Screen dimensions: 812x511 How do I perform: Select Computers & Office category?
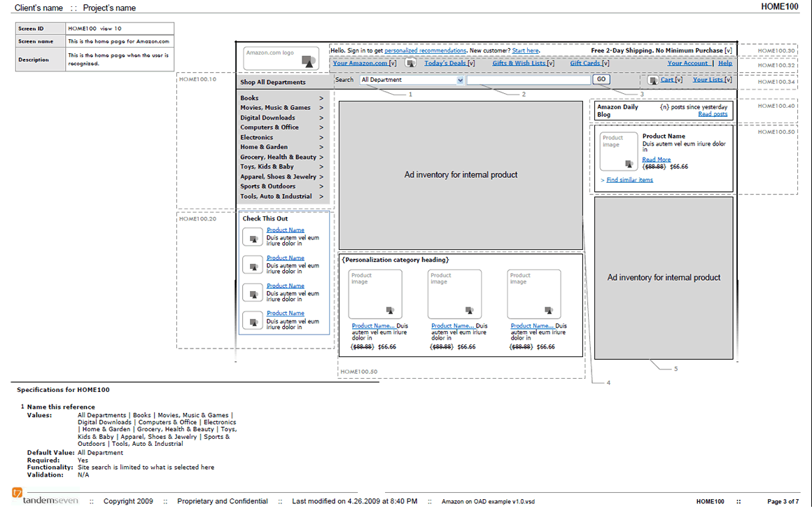269,127
